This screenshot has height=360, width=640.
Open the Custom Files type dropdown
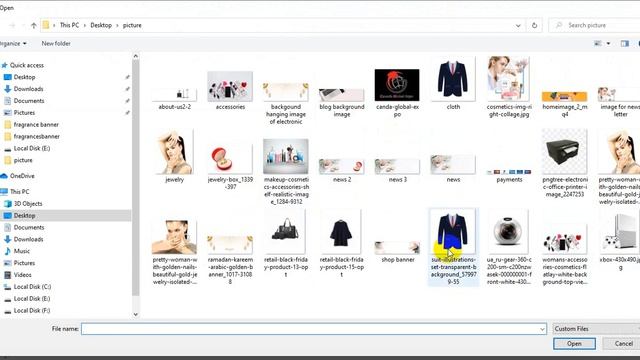596,329
